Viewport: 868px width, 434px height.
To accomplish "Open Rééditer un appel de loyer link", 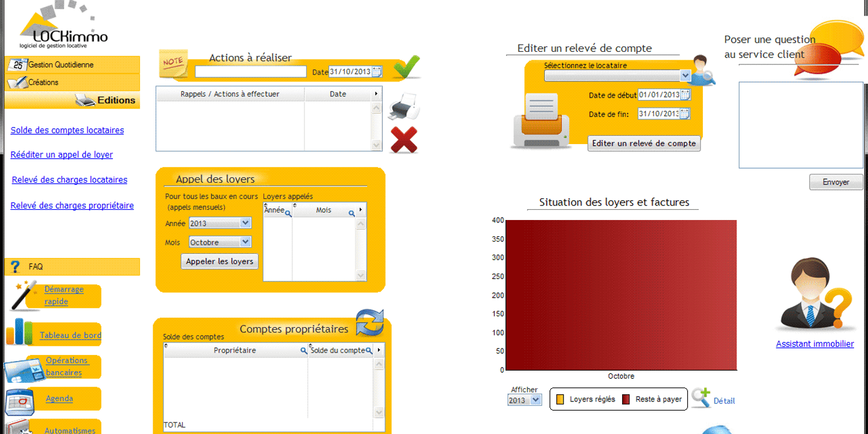I will 61,154.
